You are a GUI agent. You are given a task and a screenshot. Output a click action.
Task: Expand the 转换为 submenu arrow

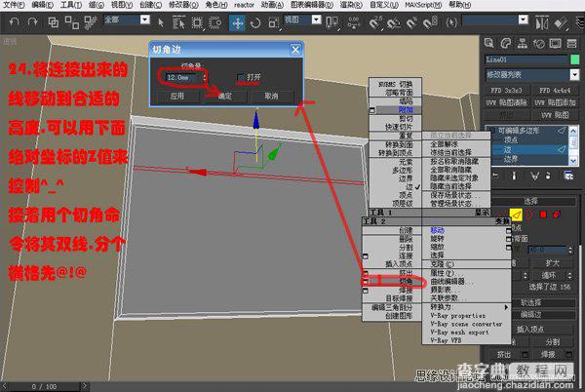point(506,307)
